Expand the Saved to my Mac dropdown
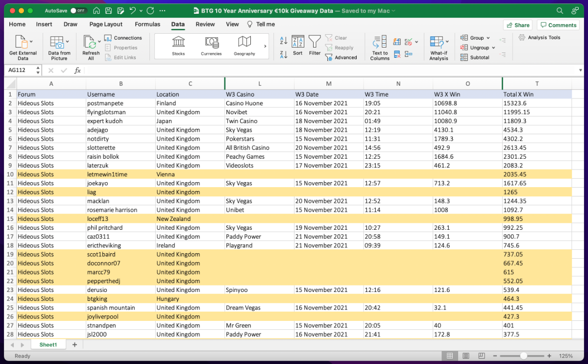 393,11
